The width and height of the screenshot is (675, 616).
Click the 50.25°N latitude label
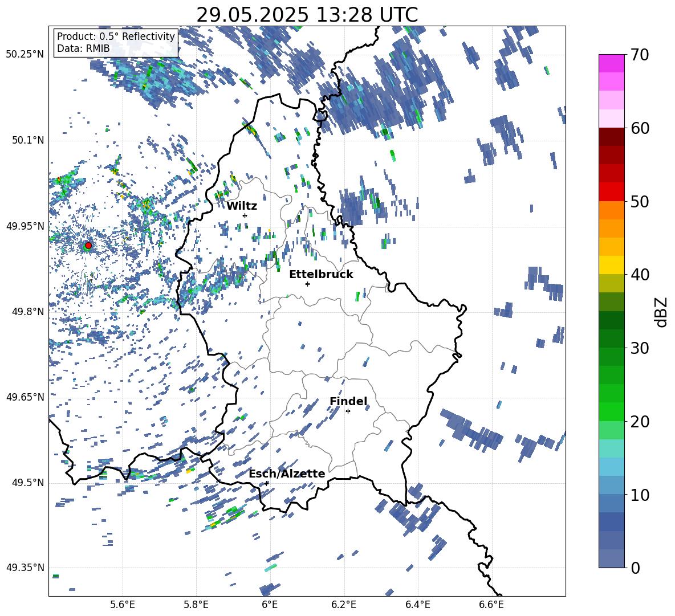pyautogui.click(x=25, y=55)
